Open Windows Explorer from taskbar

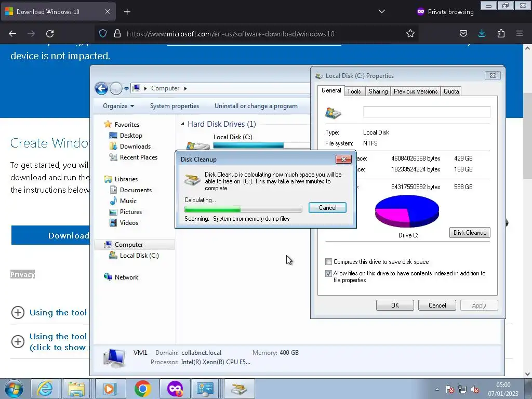[x=76, y=389]
